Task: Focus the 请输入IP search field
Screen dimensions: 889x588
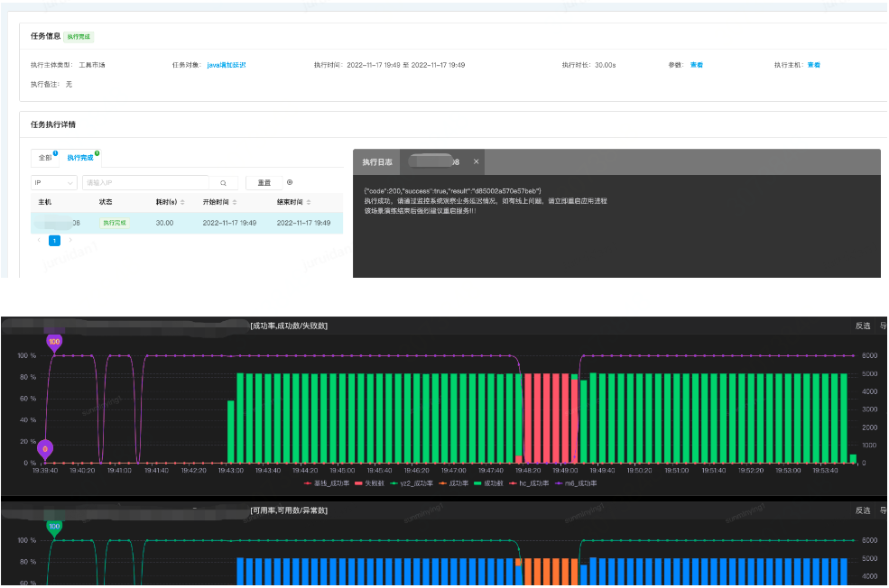Action: (145, 182)
